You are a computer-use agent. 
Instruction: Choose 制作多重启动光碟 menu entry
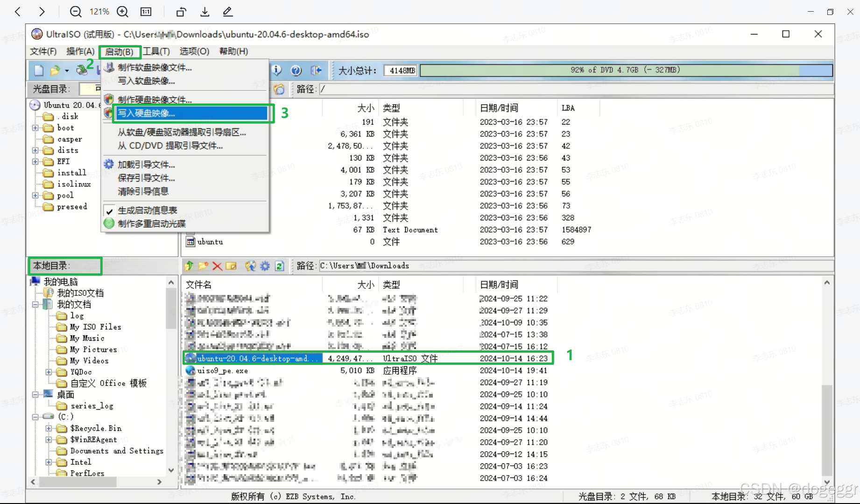click(x=152, y=224)
